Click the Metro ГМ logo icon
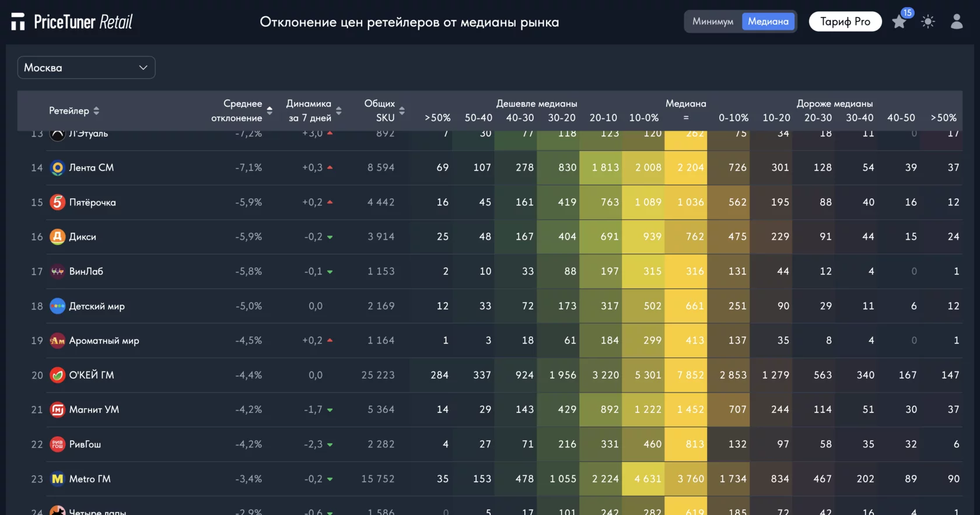Image resolution: width=980 pixels, height=515 pixels. click(57, 479)
